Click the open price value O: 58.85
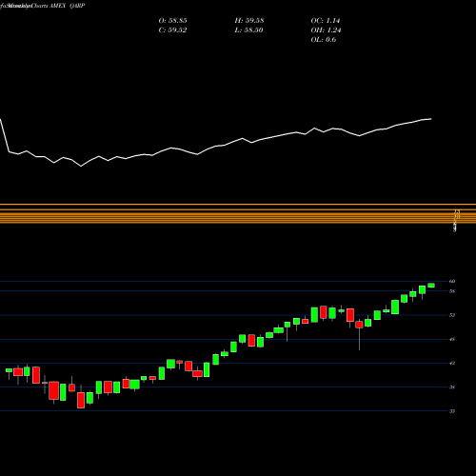This screenshot has height=476, width=476. (x=172, y=21)
